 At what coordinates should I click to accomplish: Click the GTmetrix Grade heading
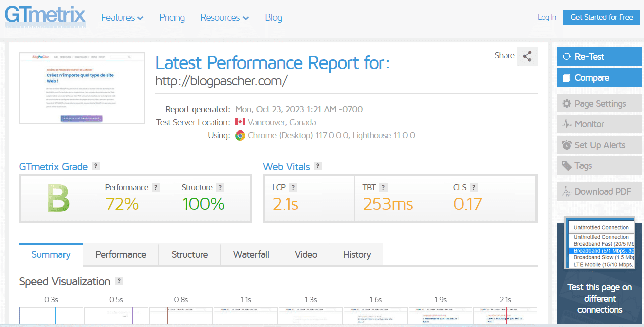53,167
